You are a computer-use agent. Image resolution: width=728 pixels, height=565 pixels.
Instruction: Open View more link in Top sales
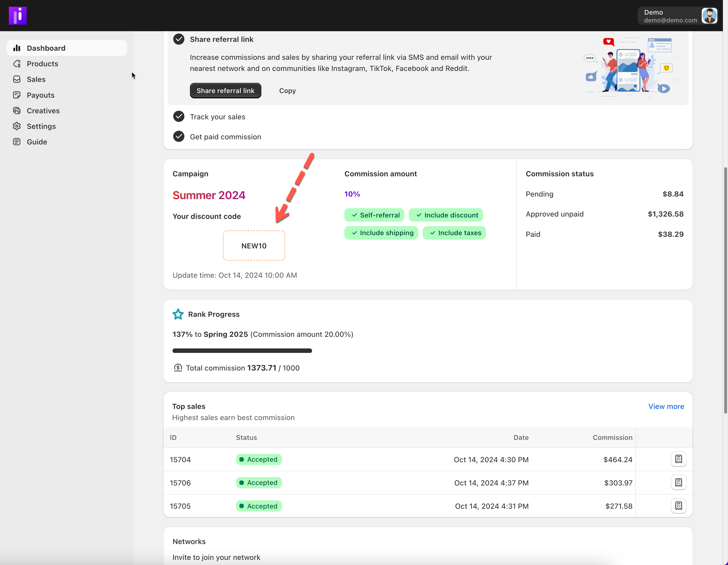666,406
